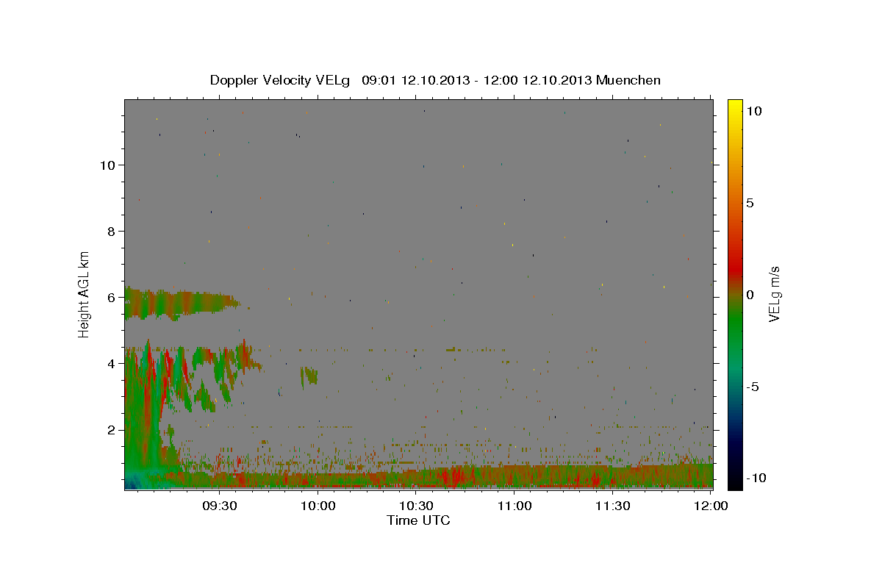
Task: Click the 'Muenchen' location in the title
Action: 629,80
